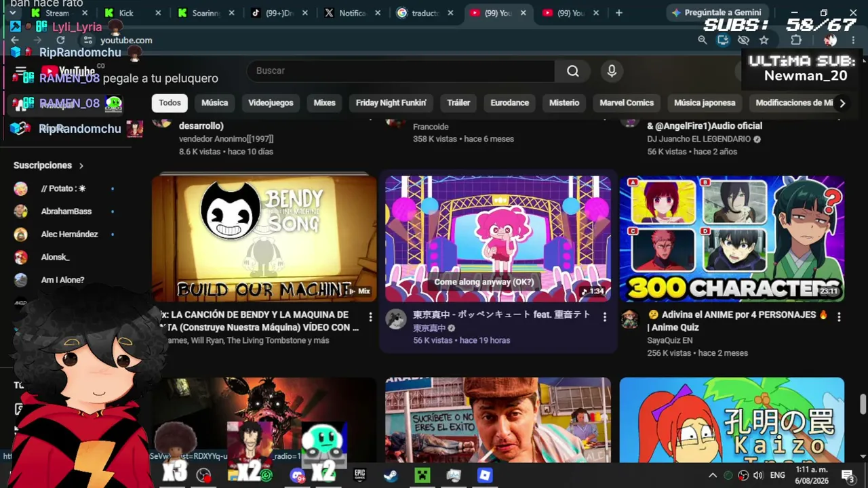Open the SayaQuiz EN channel name link
This screenshot has height=488, width=868.
point(670,340)
